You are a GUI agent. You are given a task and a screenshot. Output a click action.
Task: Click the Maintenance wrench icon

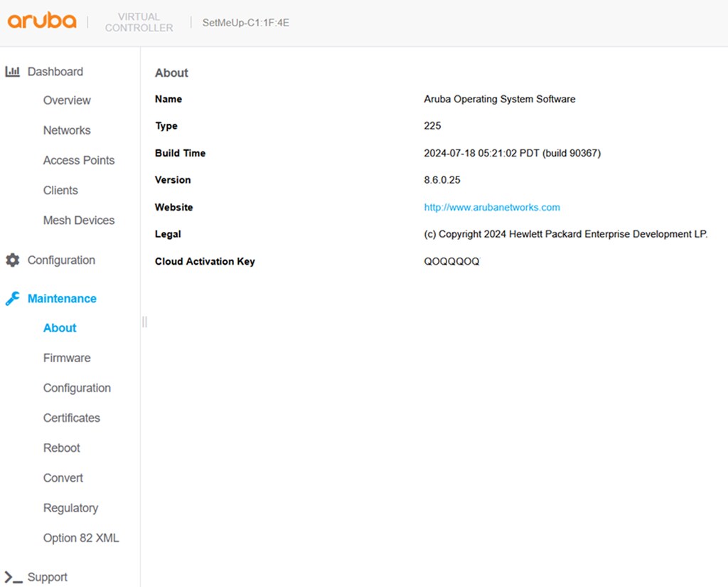click(x=13, y=298)
